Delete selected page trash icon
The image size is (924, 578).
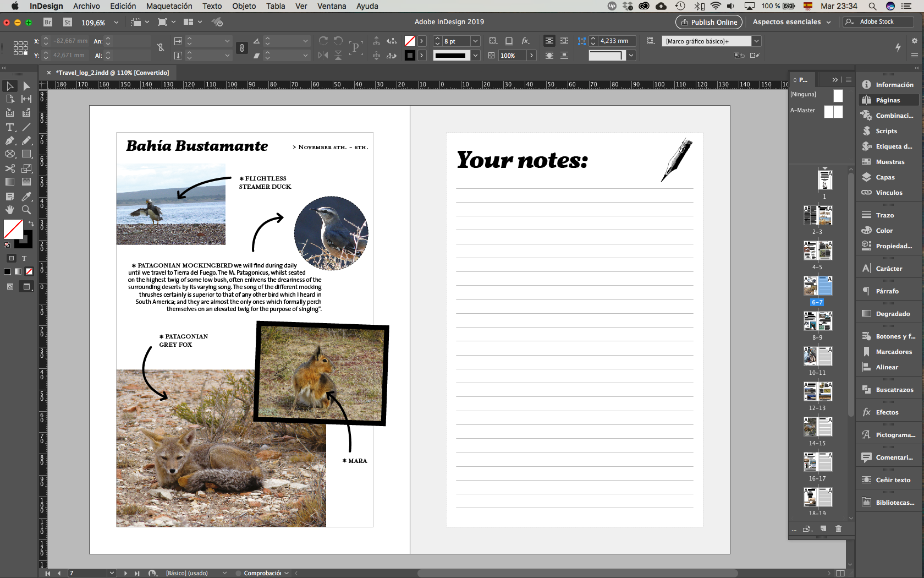click(839, 528)
